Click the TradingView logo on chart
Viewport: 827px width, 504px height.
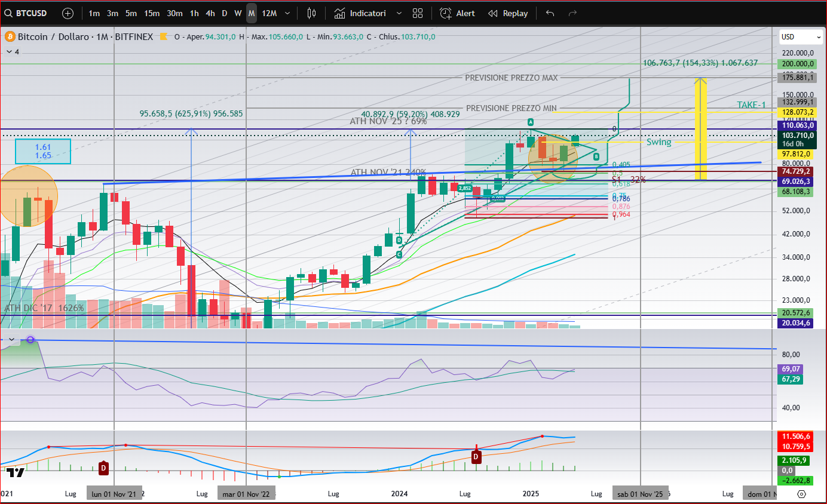pos(16,472)
